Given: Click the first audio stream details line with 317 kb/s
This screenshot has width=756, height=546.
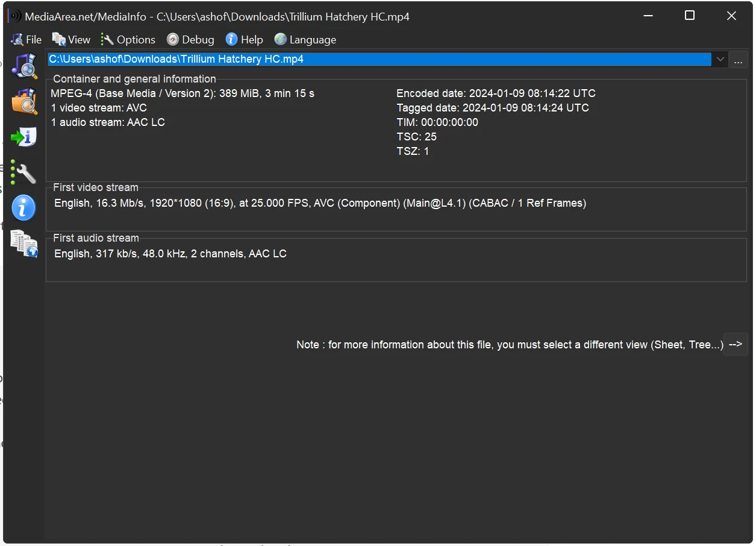Looking at the screenshot, I should click(170, 254).
